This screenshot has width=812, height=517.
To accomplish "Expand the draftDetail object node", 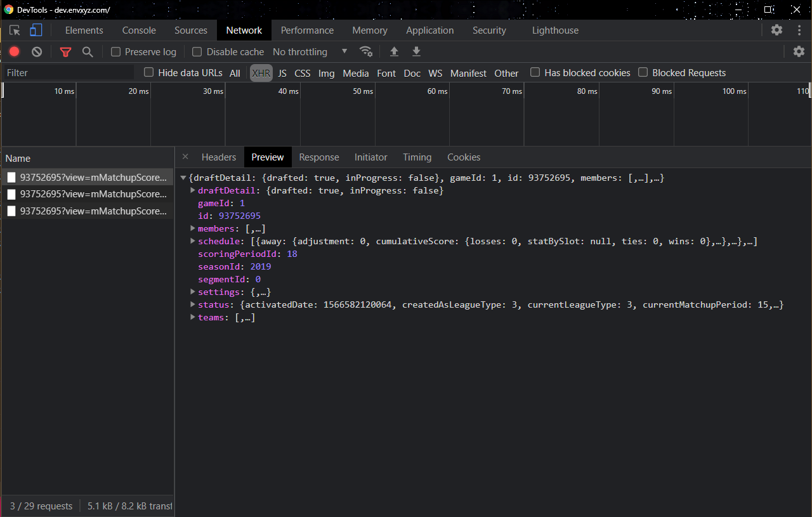I will pyautogui.click(x=193, y=190).
